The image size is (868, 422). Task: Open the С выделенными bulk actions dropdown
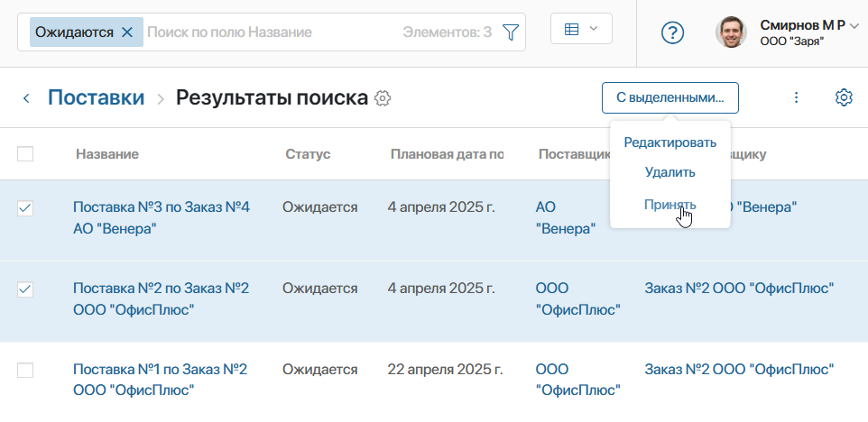pos(670,97)
